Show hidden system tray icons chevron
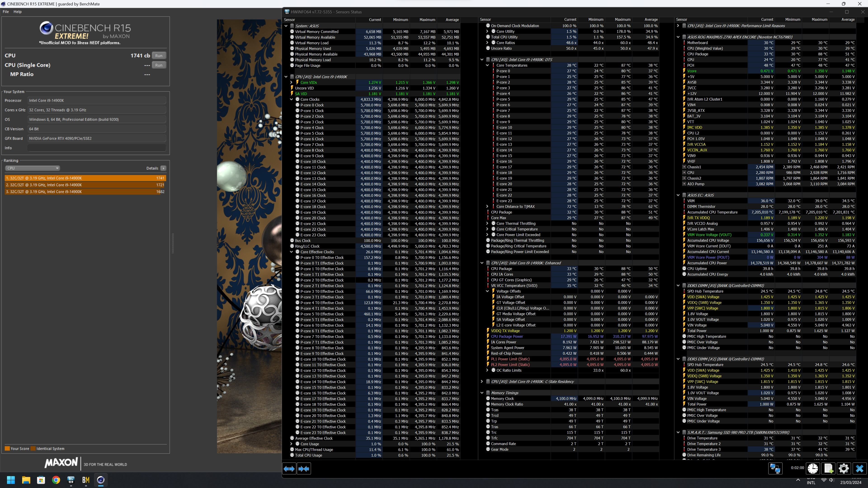Screen dimensions: 868x488 (797, 480)
